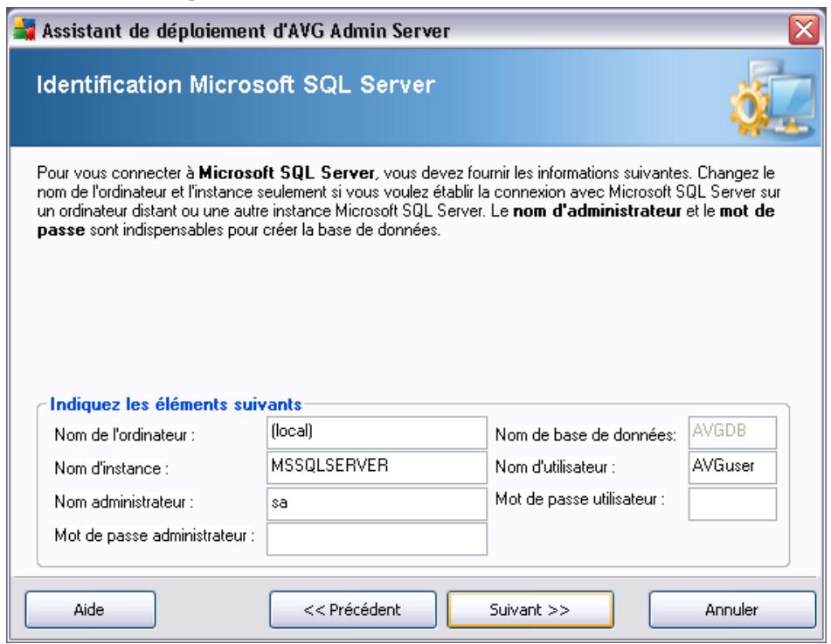Click the 'Nom administrateur :' label
Viewport: 831px width, 644px height.
click(x=124, y=502)
